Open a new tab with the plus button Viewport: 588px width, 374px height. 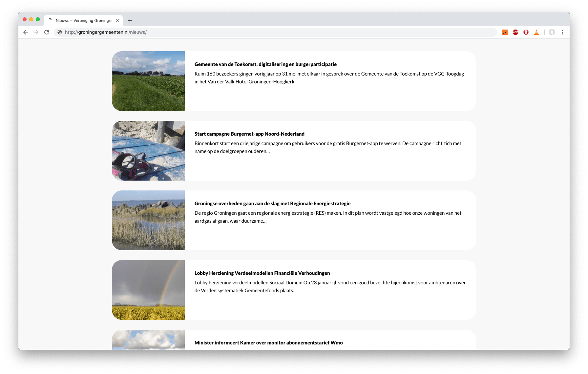click(130, 21)
